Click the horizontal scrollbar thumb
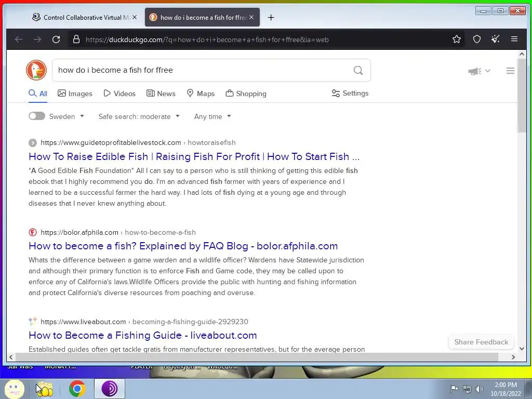Viewport: 532px width, 399px height. pos(257,357)
